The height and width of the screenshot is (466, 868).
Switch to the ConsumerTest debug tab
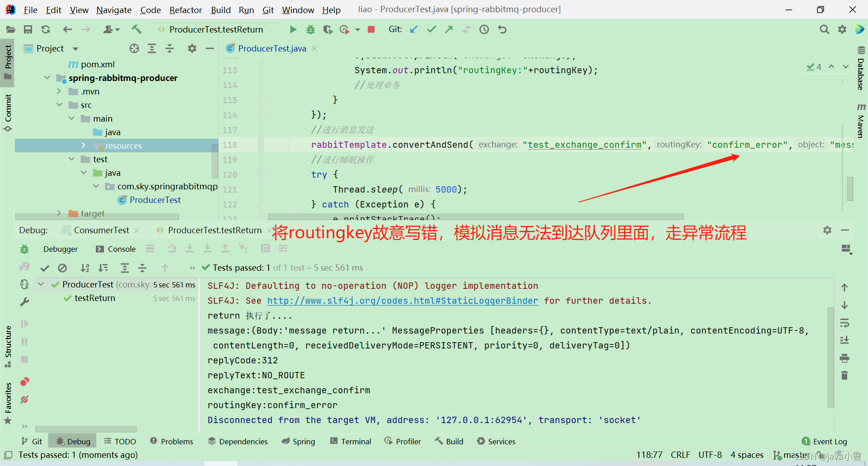(x=101, y=230)
